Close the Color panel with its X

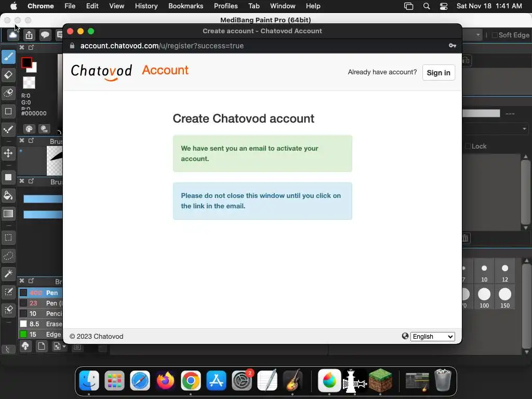point(22,47)
